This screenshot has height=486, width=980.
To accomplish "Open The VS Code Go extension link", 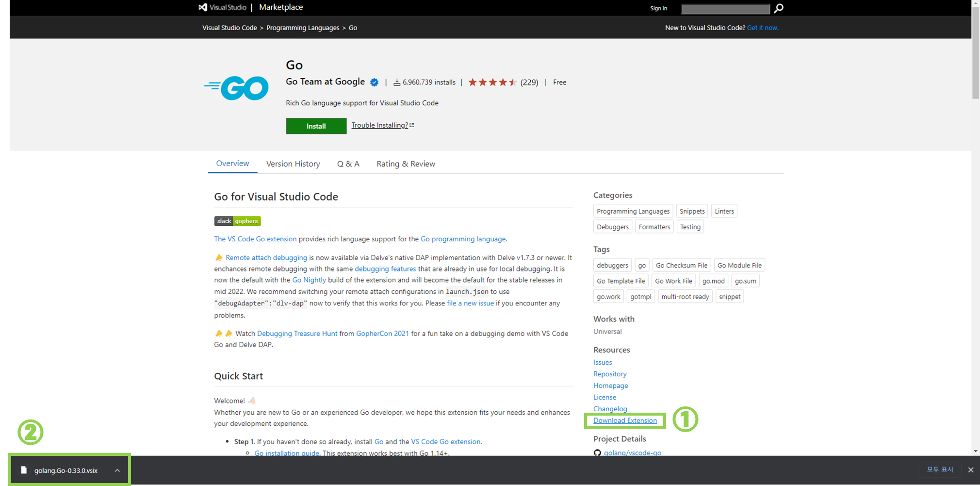I will click(x=255, y=239).
